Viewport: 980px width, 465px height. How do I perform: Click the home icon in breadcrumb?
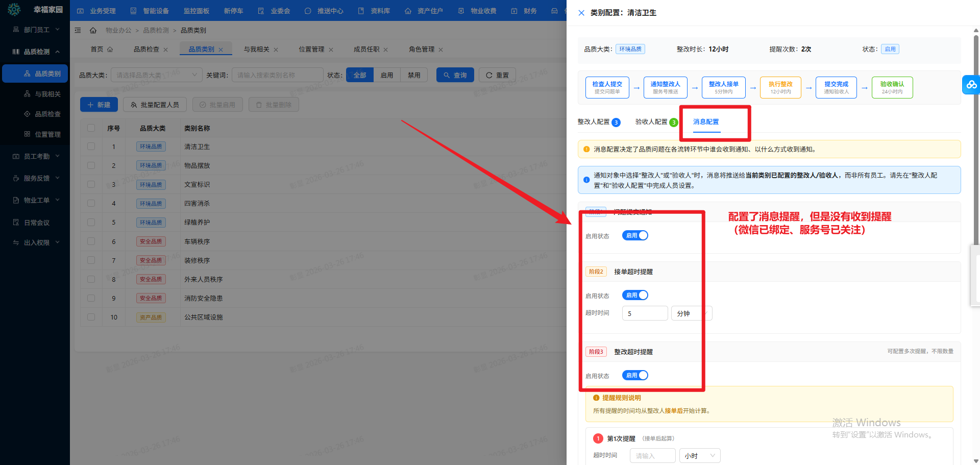coord(93,31)
